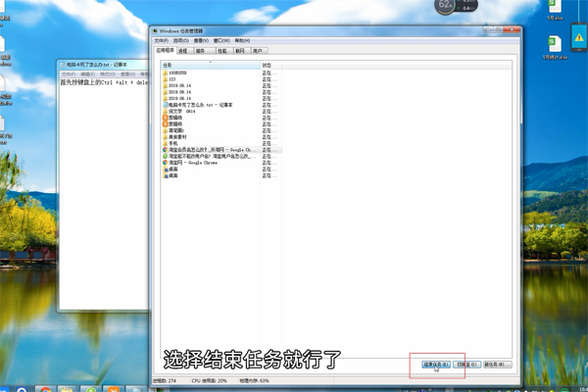Open the 选项(O) menu in Task Manager
This screenshot has width=588, height=392.
[x=181, y=40]
